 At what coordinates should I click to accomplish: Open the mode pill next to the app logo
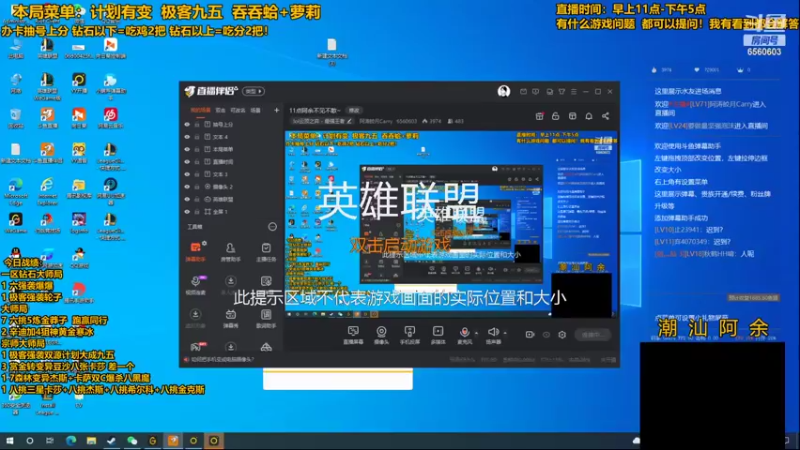click(254, 91)
